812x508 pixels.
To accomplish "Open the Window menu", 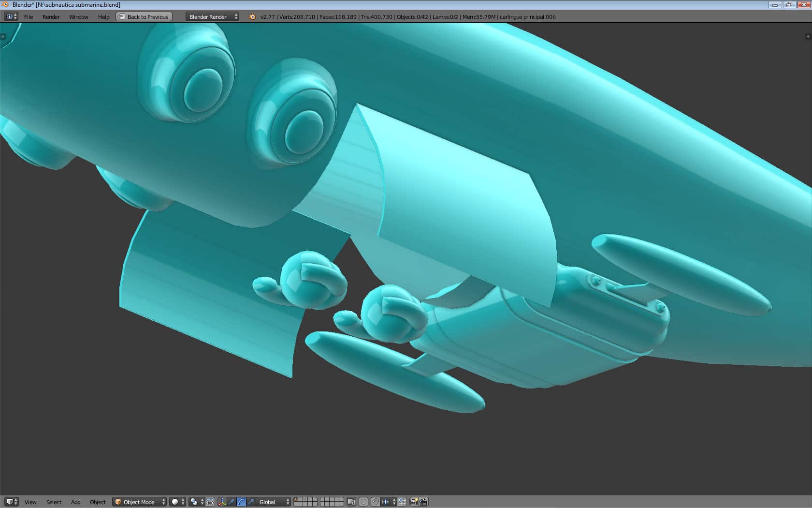I will (78, 16).
